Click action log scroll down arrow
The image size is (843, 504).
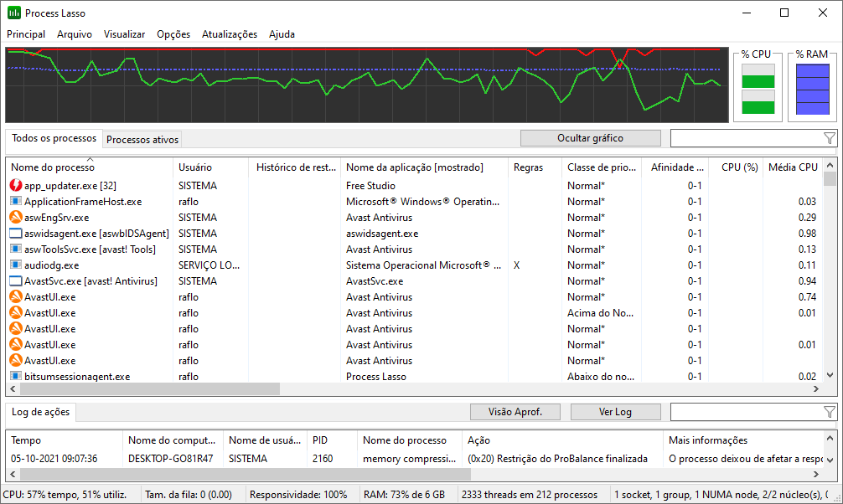(x=830, y=460)
